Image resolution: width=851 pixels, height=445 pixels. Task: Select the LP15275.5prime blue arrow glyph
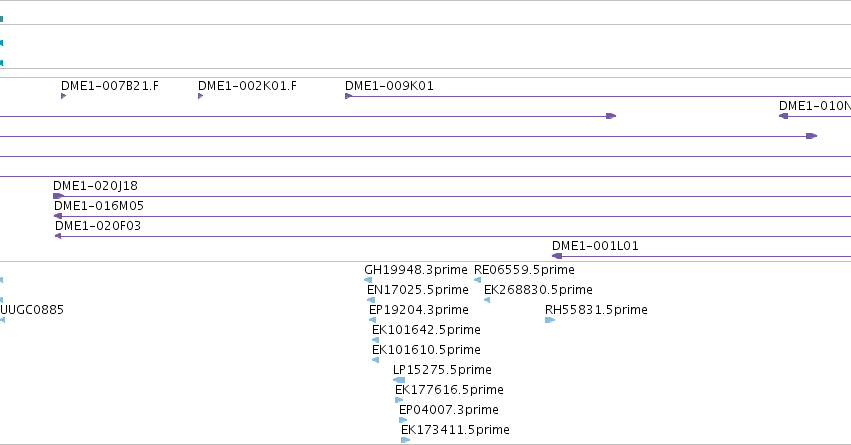[399, 380]
